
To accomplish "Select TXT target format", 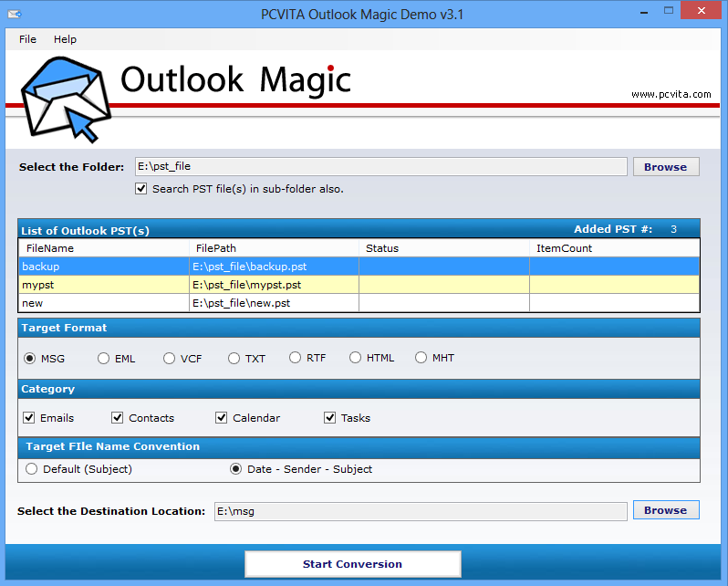I will click(x=234, y=359).
